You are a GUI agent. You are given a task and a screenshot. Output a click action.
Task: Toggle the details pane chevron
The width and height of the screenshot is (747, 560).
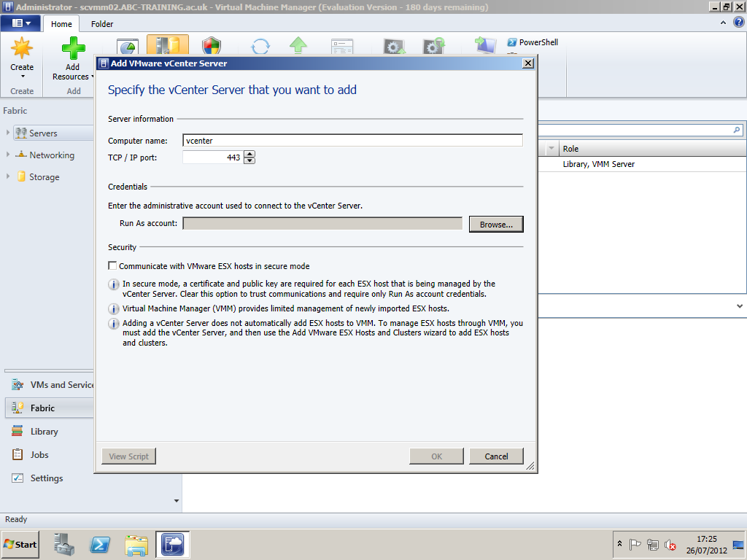[x=740, y=306]
